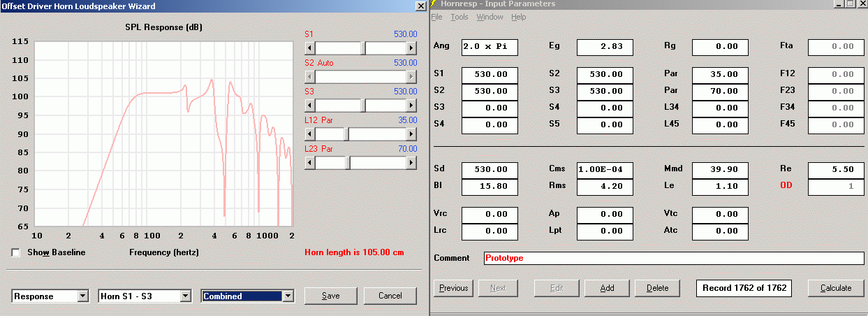Click the S1 slider thumb
Image resolution: width=868 pixels, height=316 pixels.
(364, 48)
